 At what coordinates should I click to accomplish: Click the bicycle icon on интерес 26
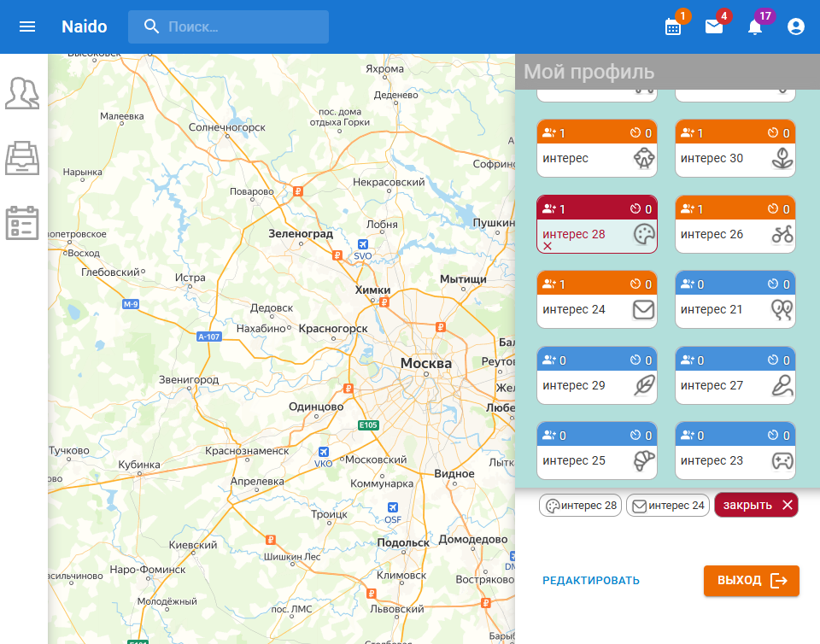(782, 234)
